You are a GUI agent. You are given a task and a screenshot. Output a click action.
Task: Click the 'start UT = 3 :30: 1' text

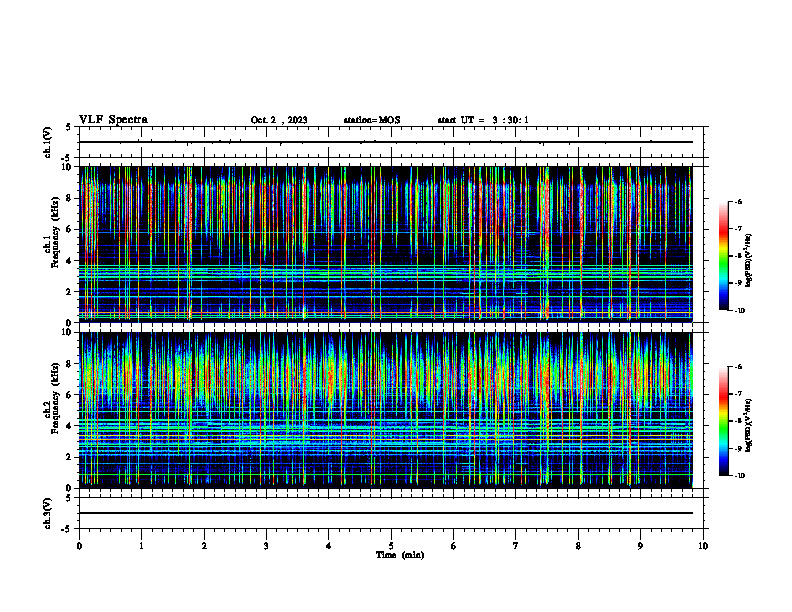pos(483,120)
